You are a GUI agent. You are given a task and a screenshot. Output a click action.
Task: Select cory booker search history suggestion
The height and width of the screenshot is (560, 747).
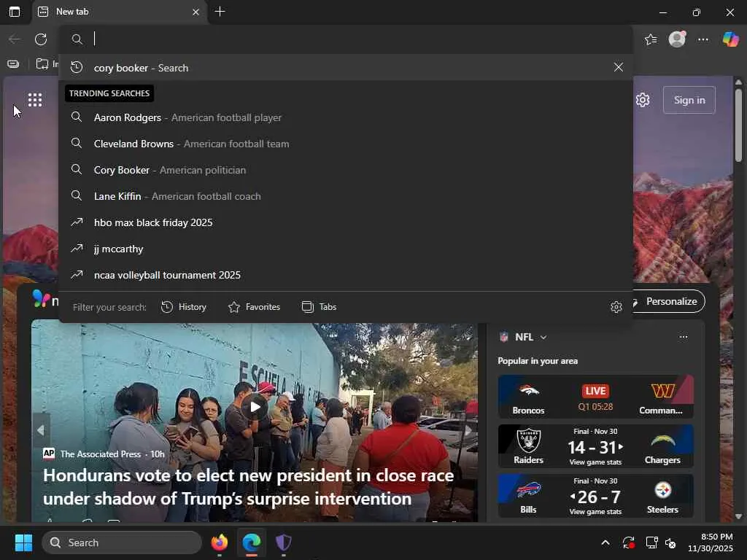point(346,68)
